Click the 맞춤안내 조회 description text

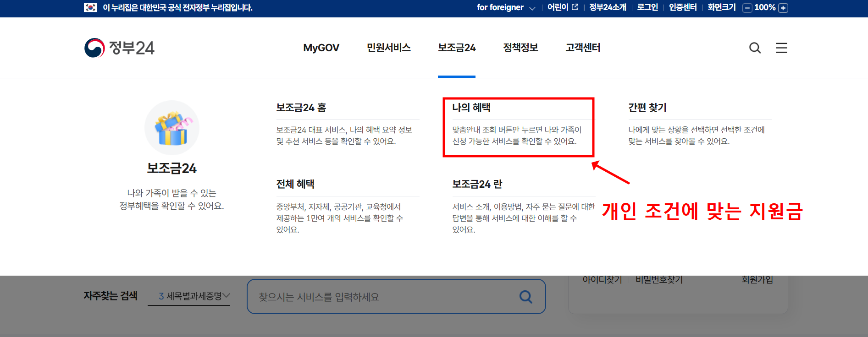pos(517,136)
